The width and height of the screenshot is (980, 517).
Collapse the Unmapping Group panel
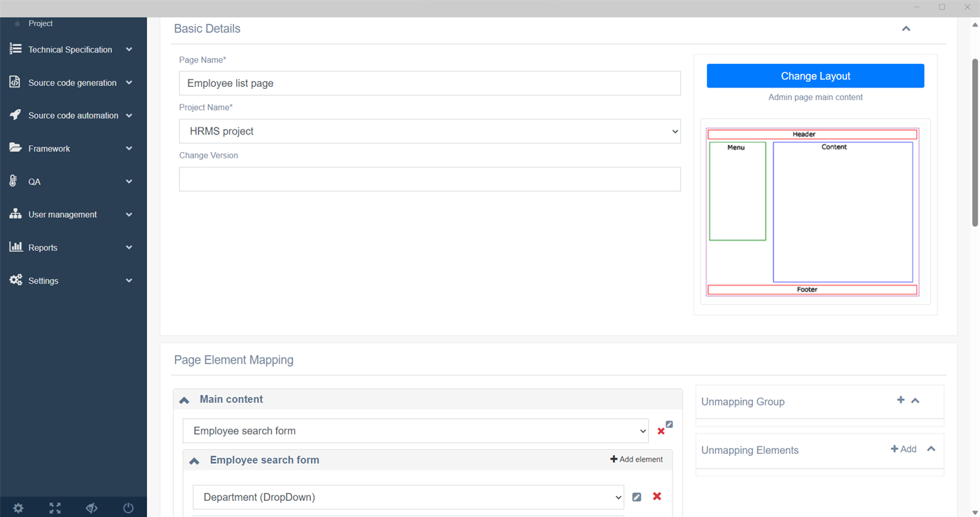pyautogui.click(x=916, y=401)
